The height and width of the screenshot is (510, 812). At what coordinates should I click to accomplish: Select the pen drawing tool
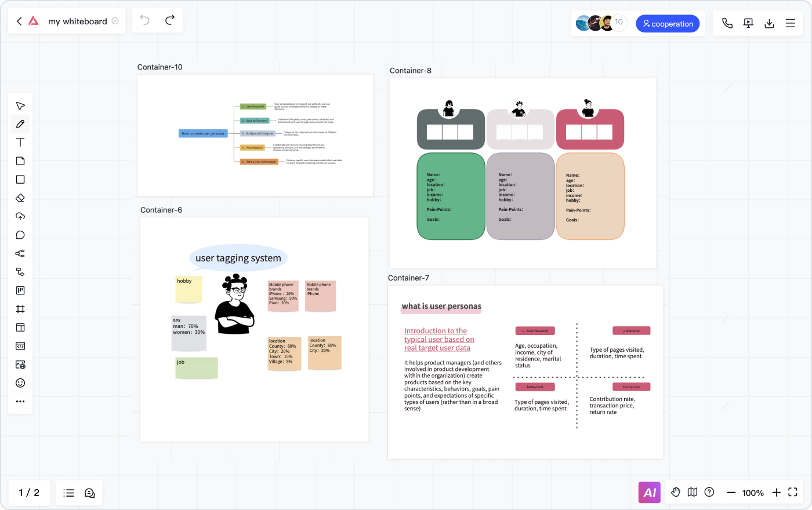click(20, 124)
